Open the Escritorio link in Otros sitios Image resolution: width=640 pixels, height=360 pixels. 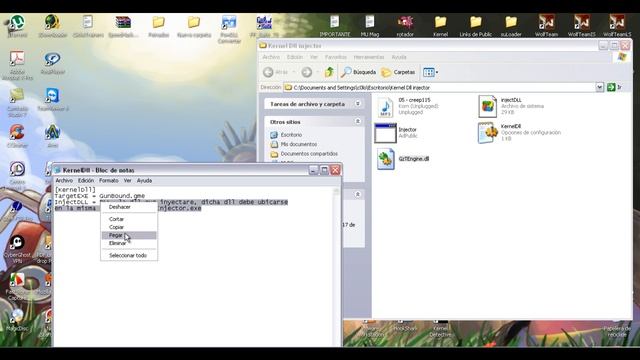(291, 135)
